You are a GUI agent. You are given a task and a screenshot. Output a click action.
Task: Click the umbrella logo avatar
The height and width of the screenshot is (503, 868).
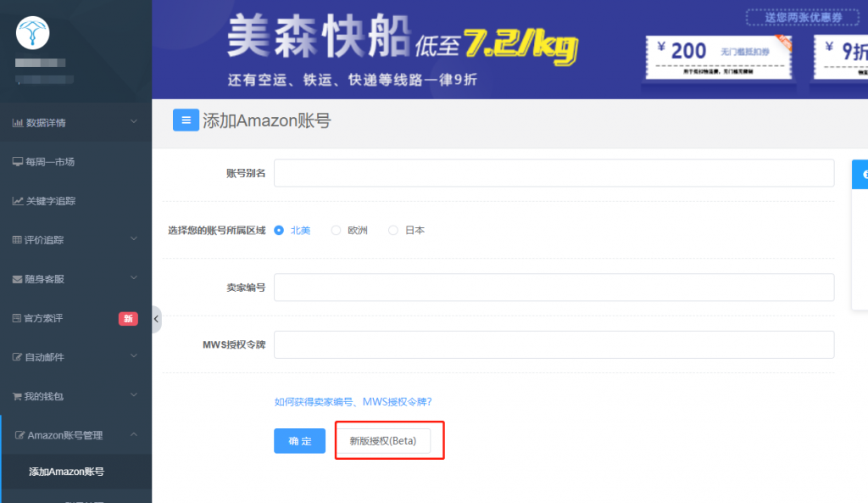tap(33, 33)
